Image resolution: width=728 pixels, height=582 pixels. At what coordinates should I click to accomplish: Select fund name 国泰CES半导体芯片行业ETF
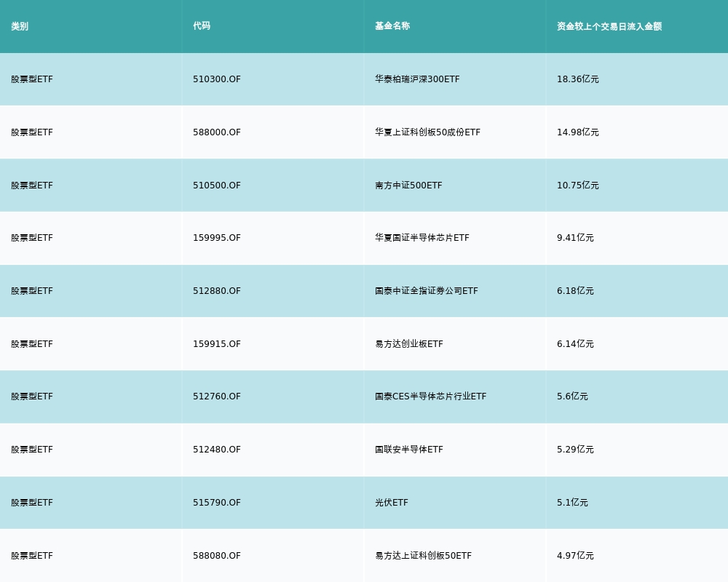click(x=430, y=396)
